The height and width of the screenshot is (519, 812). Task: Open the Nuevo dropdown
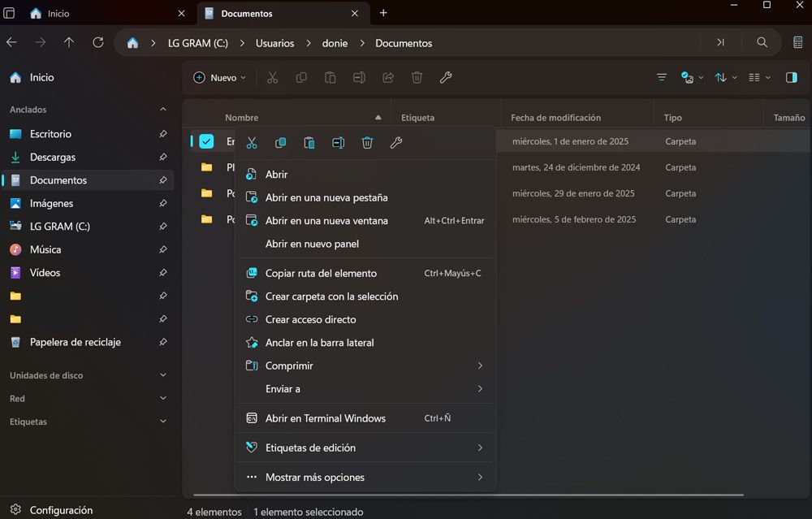[219, 78]
